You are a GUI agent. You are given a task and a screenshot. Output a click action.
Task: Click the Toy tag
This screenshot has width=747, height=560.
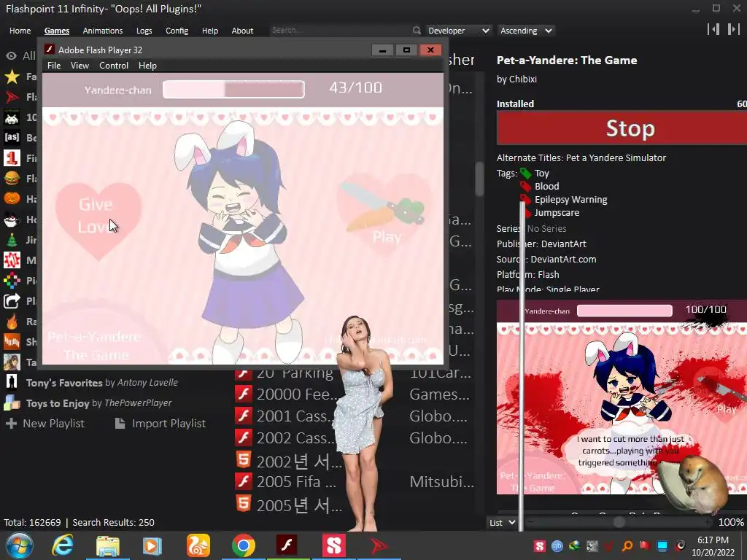[x=541, y=174]
